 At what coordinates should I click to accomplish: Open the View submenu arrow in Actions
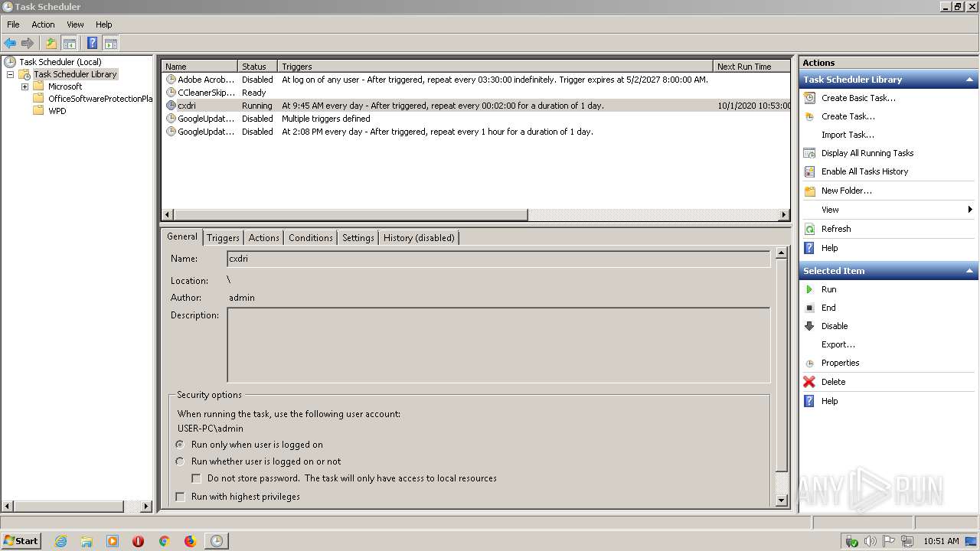pos(970,210)
